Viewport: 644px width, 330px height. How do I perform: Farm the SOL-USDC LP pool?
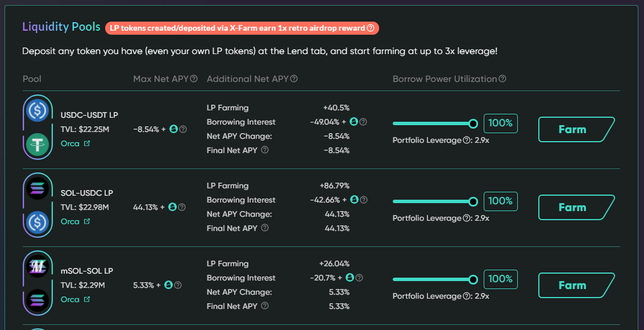[x=576, y=208]
